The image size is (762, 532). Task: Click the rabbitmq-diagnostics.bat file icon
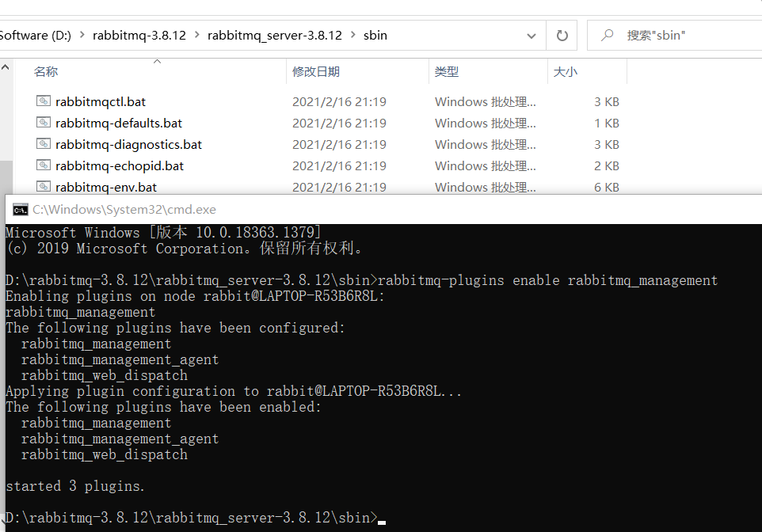tap(44, 144)
